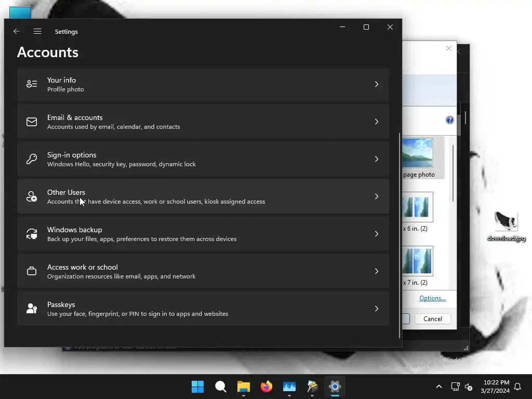This screenshot has height=399, width=532.
Task: Open the Photos app on the taskbar
Action: [x=289, y=387]
